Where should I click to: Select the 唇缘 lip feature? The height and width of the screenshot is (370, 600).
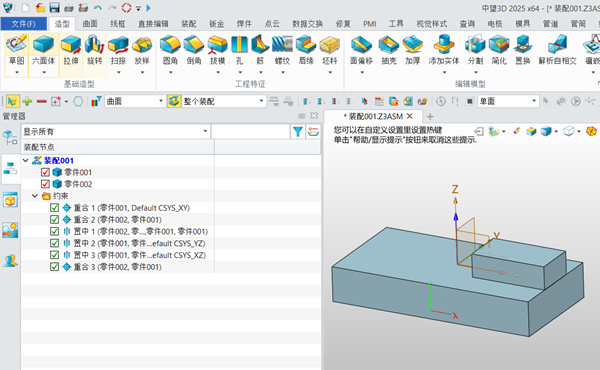coord(306,50)
